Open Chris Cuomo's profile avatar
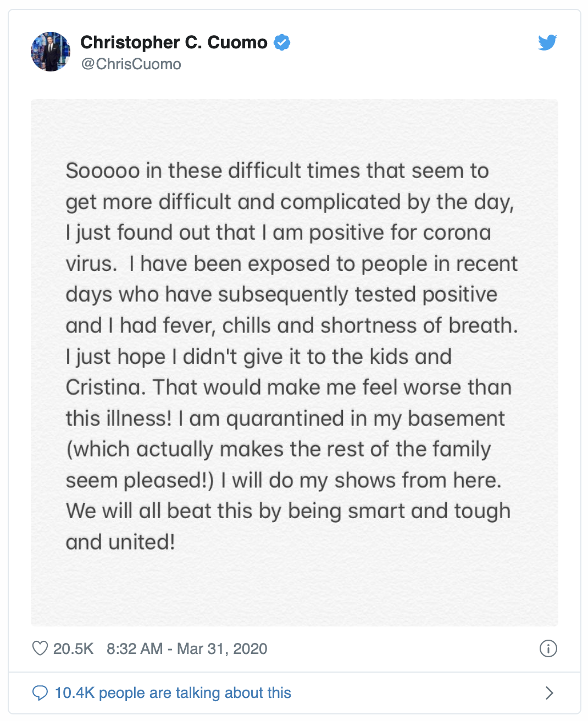This screenshot has width=588, height=721. pos(51,52)
